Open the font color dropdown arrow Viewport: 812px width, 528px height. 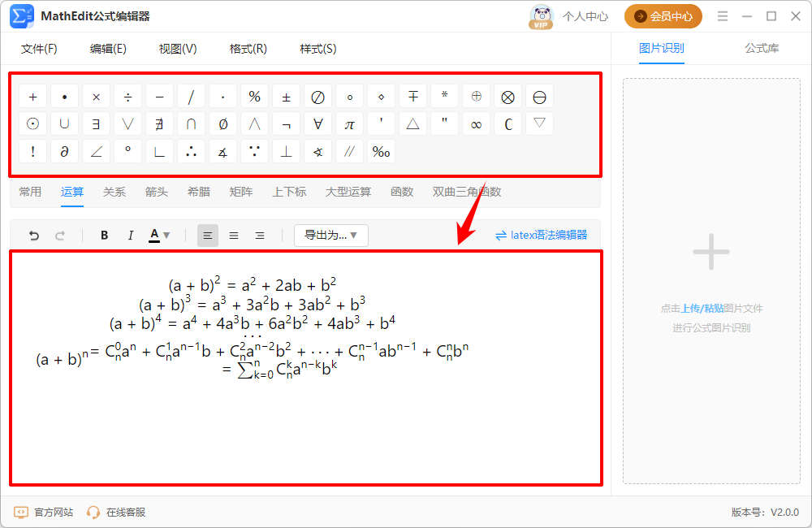166,236
